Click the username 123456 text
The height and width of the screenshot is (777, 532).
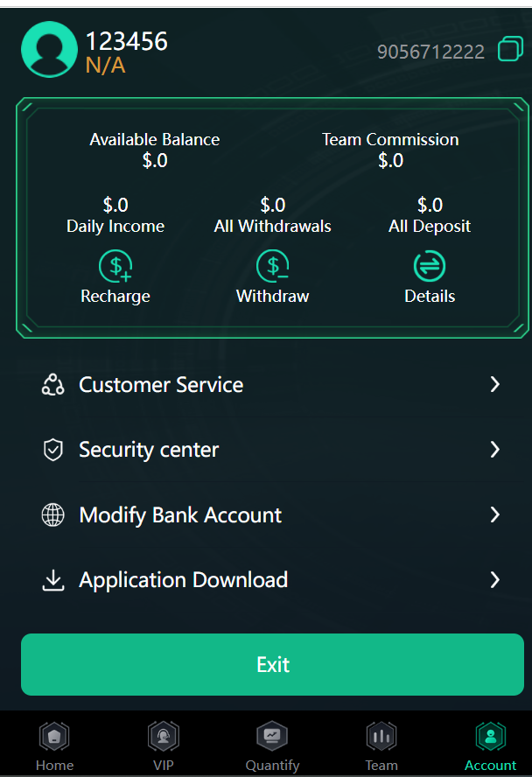(x=126, y=41)
